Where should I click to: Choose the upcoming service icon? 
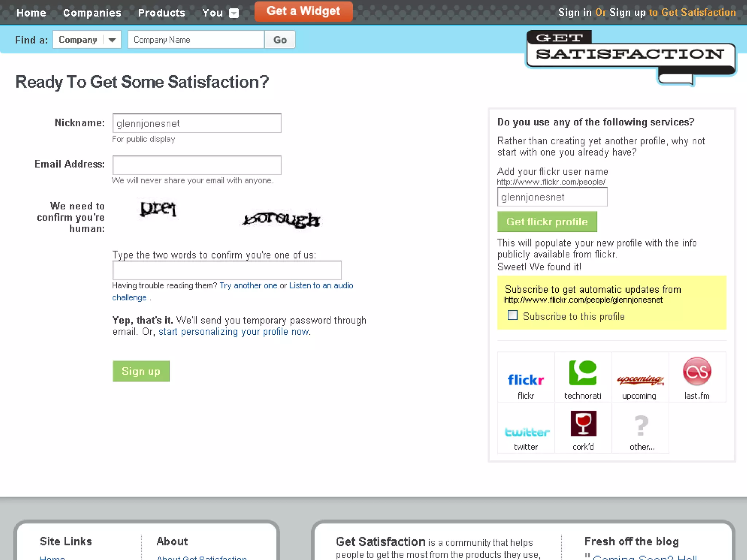(x=640, y=380)
